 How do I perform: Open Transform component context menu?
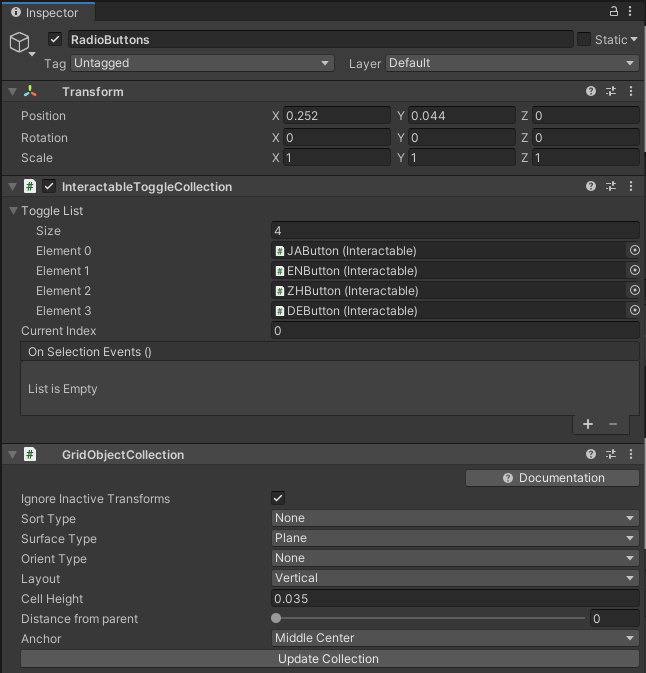tap(631, 91)
